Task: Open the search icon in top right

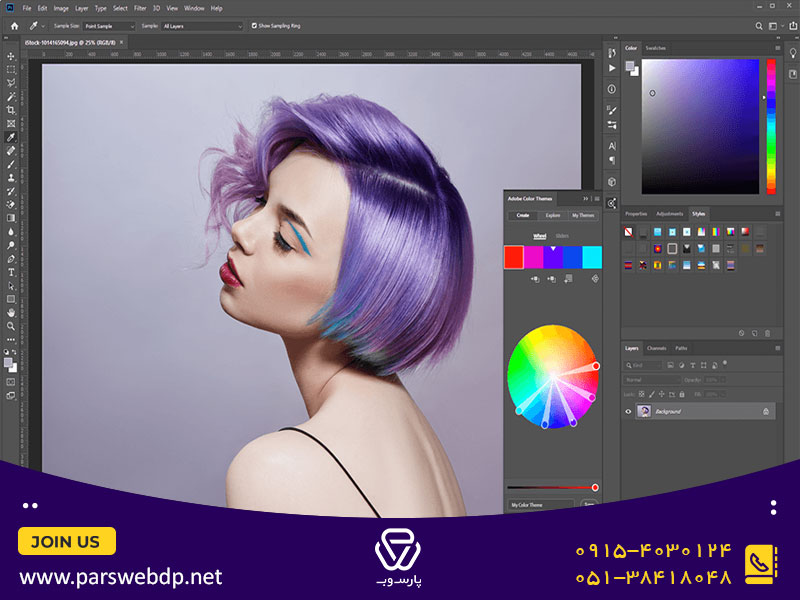Action: (759, 26)
